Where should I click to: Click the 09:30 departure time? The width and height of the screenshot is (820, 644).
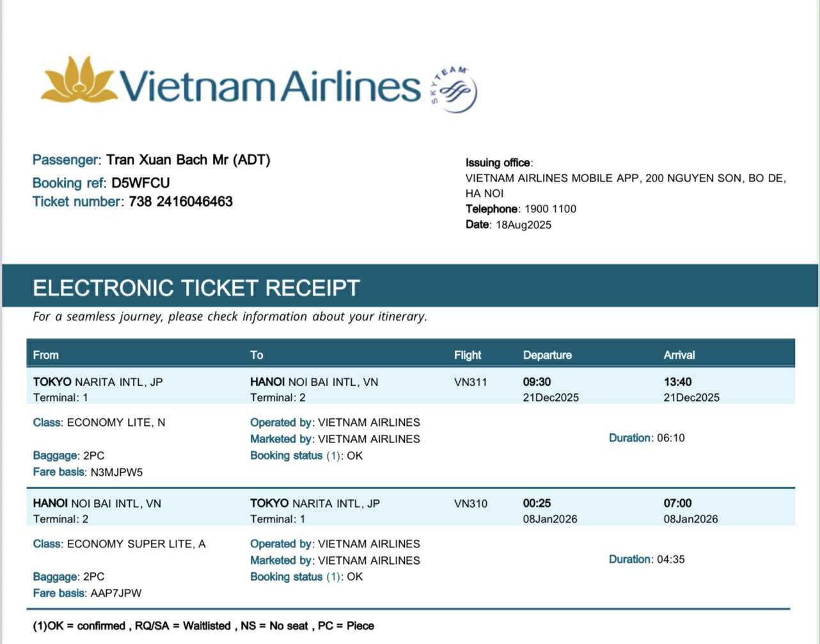[x=537, y=382]
